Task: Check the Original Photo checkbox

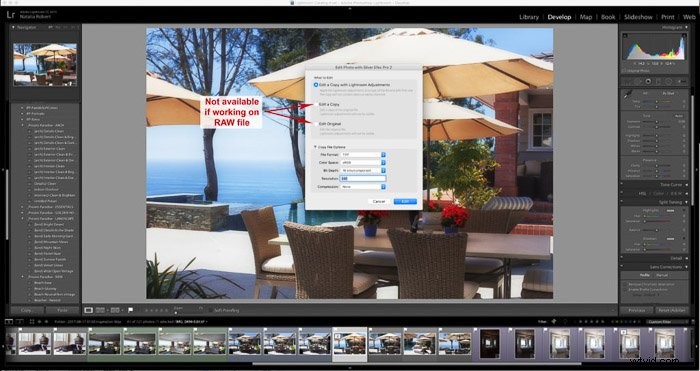Action: [625, 71]
